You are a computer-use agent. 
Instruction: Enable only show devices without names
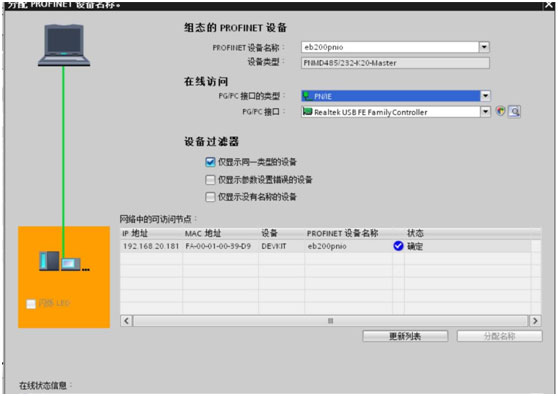210,197
